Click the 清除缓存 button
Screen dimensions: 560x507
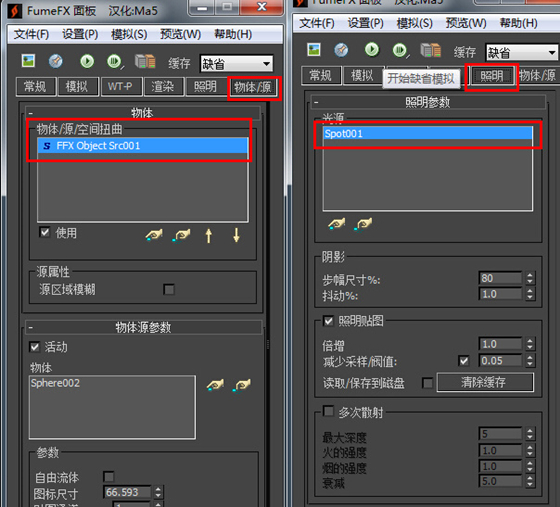(x=485, y=382)
